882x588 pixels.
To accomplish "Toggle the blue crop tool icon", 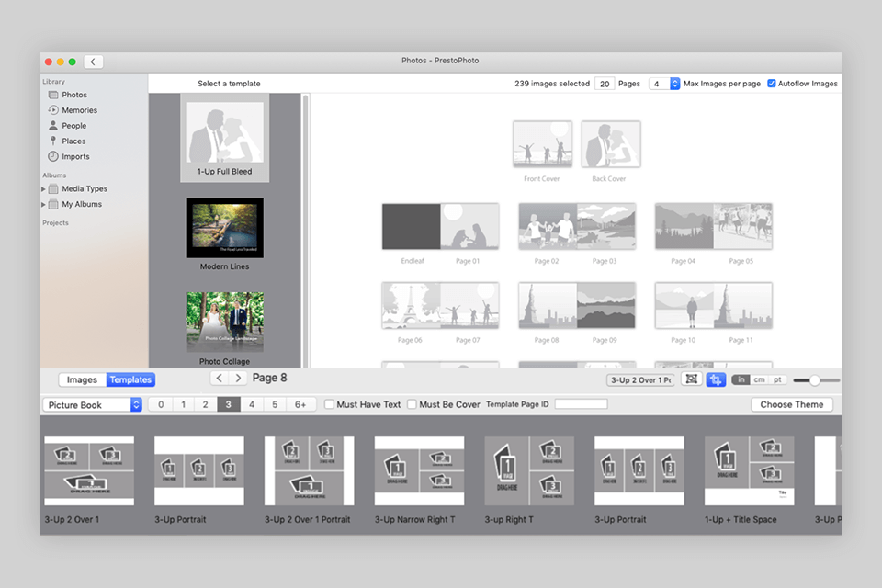I will coord(717,379).
